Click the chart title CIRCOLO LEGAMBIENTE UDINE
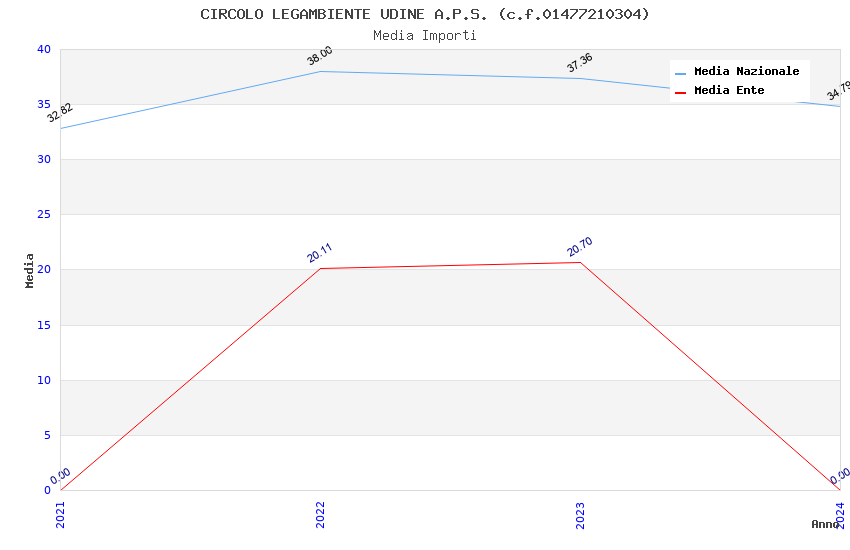 [425, 14]
